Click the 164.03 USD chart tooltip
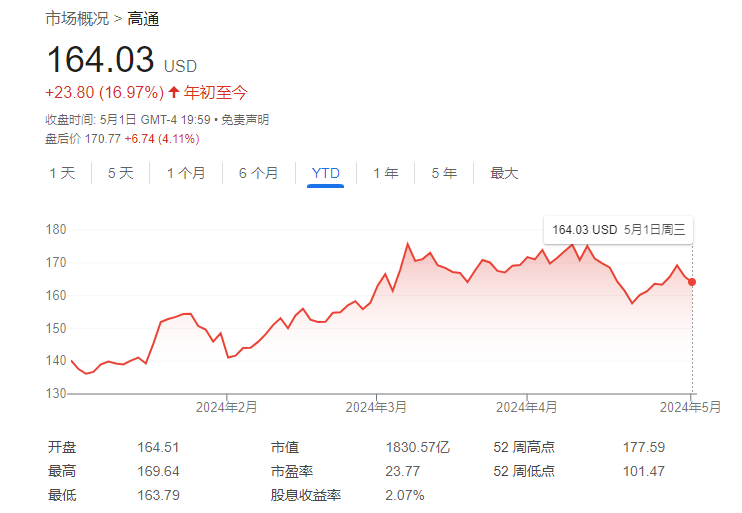The image size is (742, 513). click(x=618, y=230)
